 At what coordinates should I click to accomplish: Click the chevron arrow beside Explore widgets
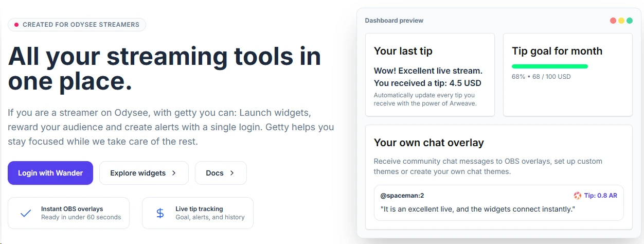pos(174,173)
